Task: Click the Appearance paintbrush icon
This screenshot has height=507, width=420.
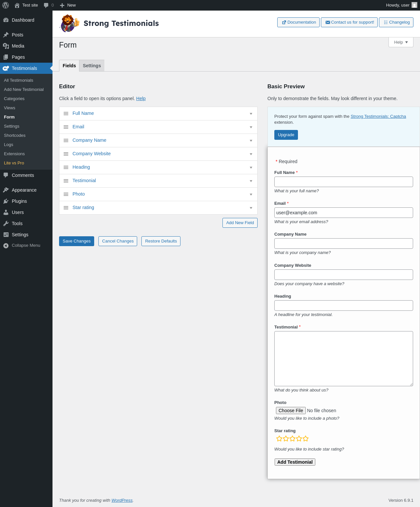Action: 6,190
